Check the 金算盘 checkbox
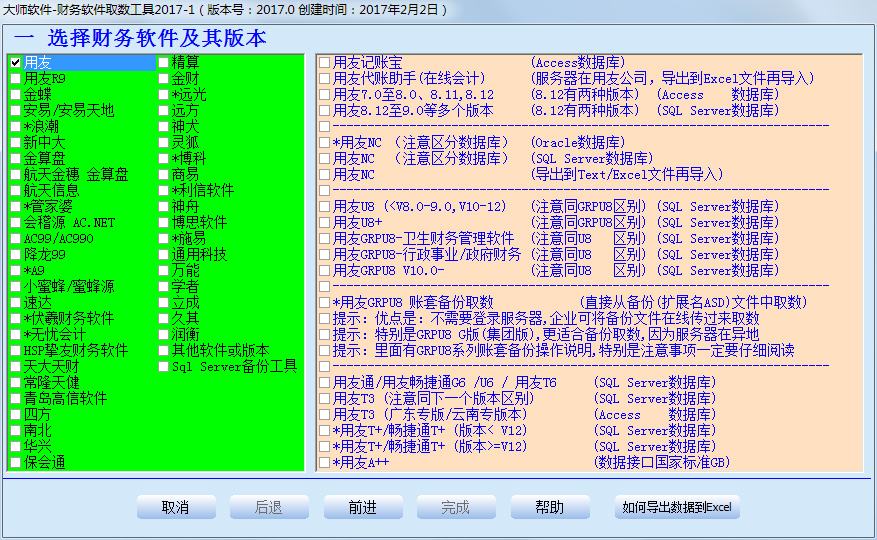Image resolution: width=877 pixels, height=540 pixels. (x=16, y=159)
